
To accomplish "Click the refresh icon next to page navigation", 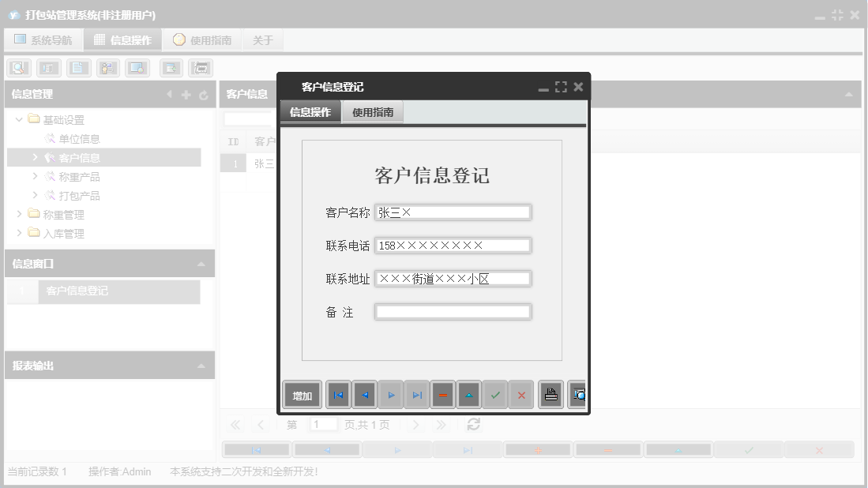I will 472,424.
